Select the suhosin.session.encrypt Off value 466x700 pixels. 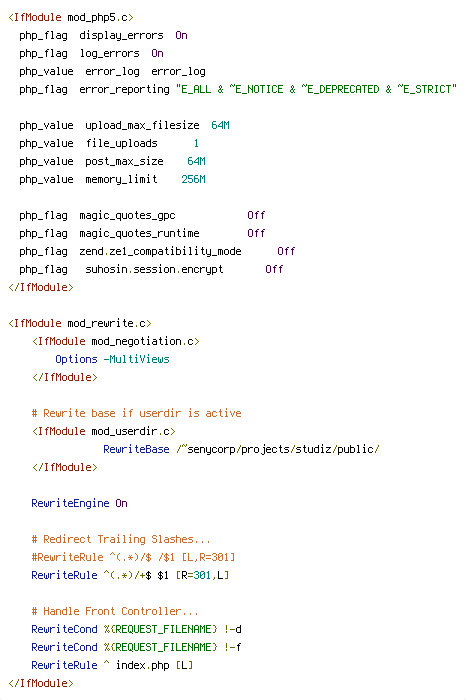[274, 269]
